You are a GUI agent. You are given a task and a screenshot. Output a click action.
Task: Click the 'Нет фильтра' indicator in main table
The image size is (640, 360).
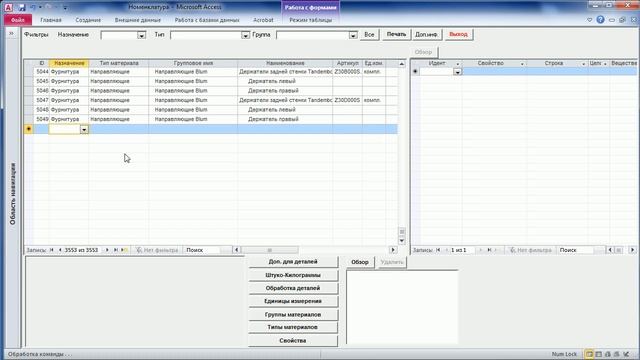pos(157,250)
